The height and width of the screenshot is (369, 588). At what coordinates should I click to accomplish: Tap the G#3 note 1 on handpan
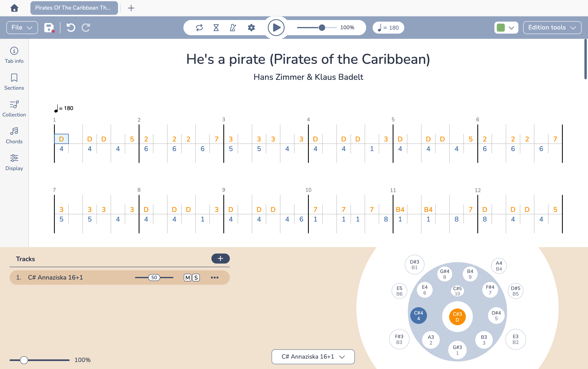pos(457,350)
